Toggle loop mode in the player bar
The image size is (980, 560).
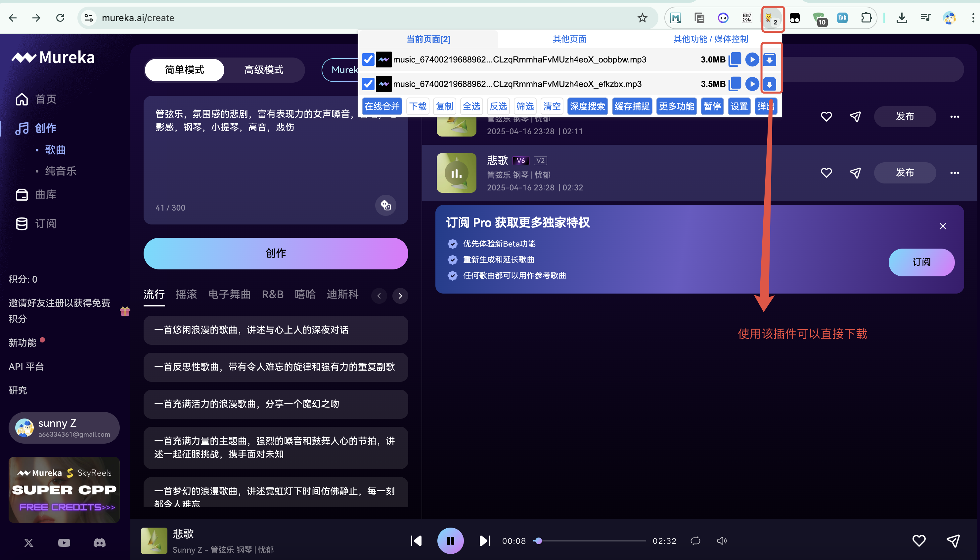695,541
